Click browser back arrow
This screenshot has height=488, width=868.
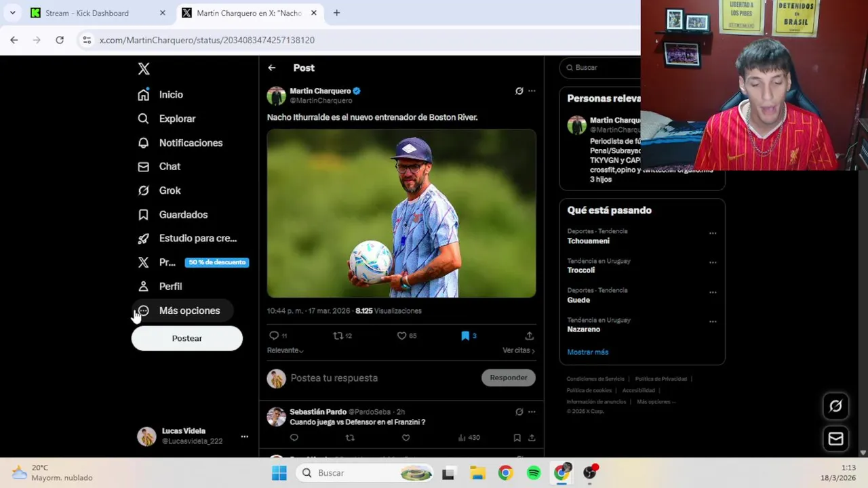[14, 40]
